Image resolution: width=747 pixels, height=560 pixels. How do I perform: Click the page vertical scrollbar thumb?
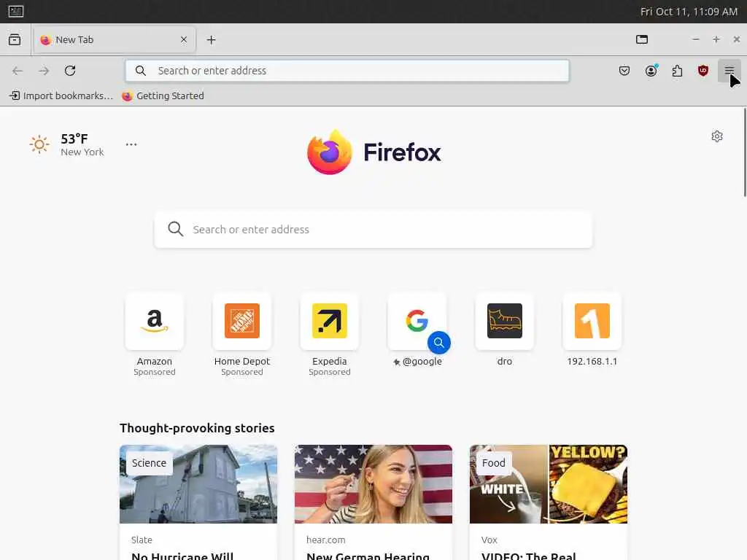coord(745,152)
